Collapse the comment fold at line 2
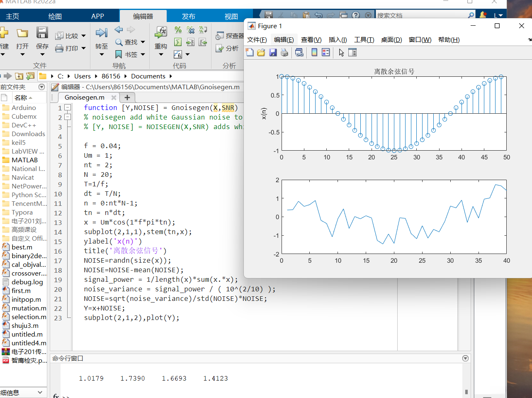The width and height of the screenshot is (532, 398). [x=68, y=117]
